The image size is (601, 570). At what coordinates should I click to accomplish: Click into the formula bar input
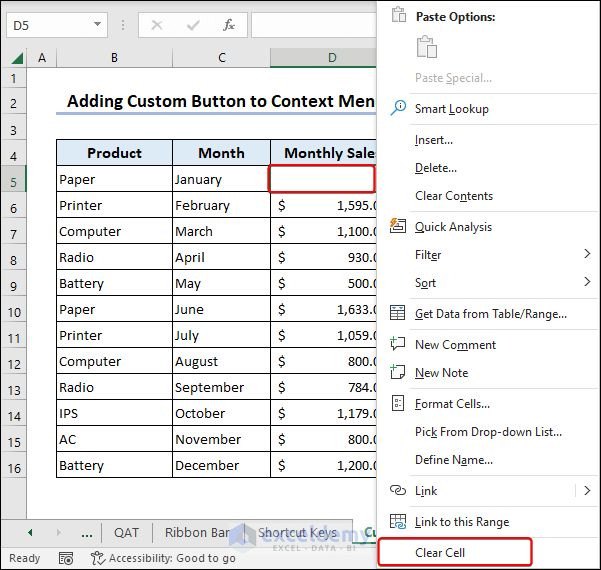pyautogui.click(x=314, y=25)
